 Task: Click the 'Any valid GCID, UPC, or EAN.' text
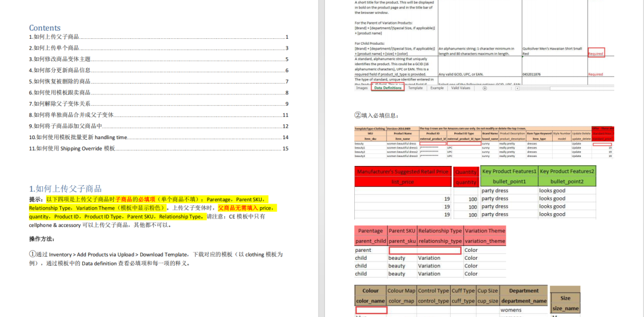tap(461, 75)
